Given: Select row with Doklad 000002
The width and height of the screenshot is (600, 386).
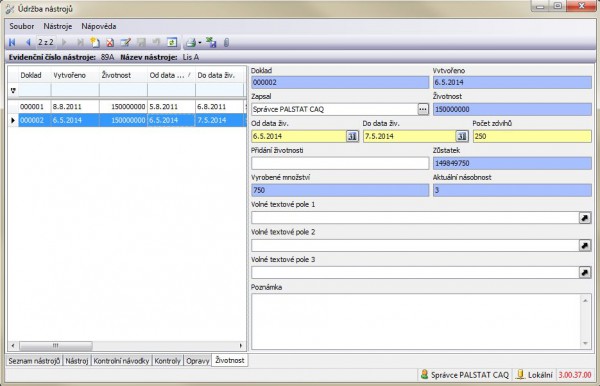Looking at the screenshot, I should (127, 120).
